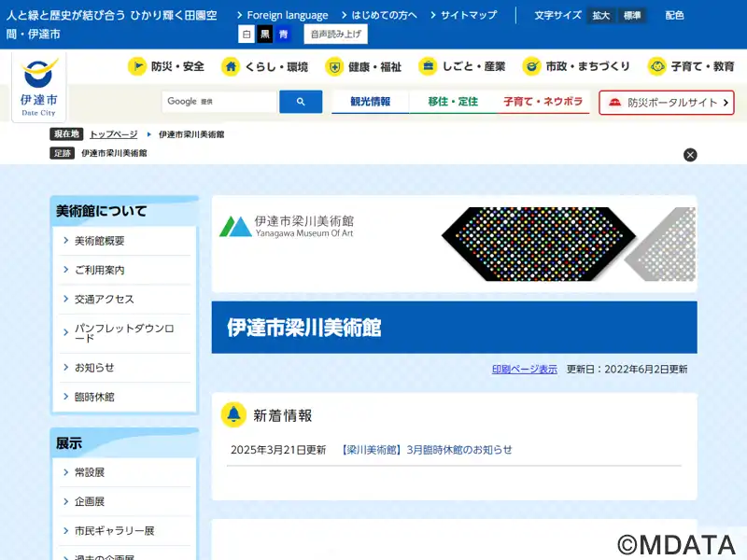Click the 印刷ページ表示 link
Viewport: 747px width, 560px height.
(x=525, y=369)
